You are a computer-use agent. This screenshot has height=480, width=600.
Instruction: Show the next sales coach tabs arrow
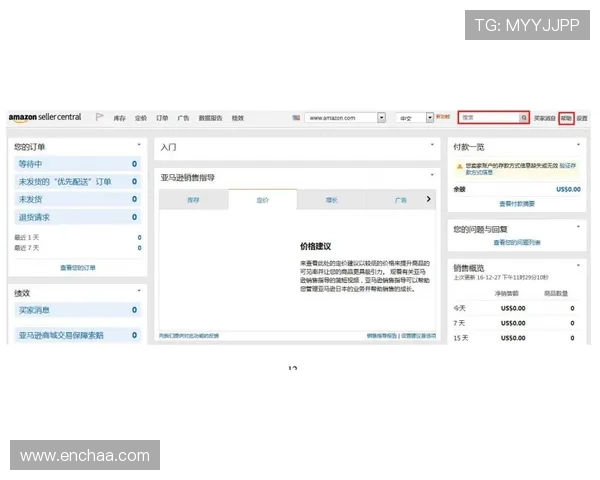point(429,199)
